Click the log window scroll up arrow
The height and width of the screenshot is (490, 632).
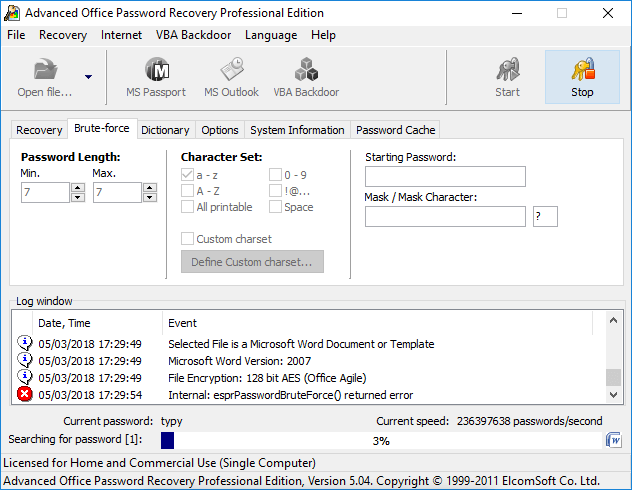pyautogui.click(x=613, y=320)
